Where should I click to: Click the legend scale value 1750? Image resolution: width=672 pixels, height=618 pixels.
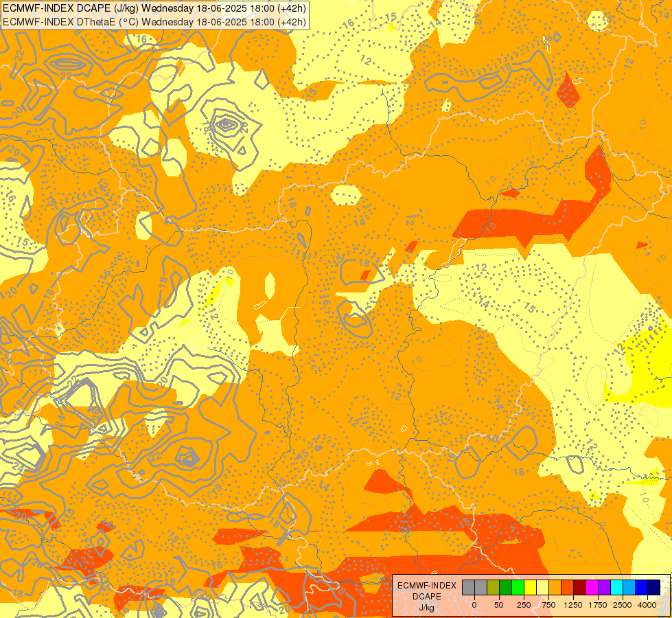point(598,605)
